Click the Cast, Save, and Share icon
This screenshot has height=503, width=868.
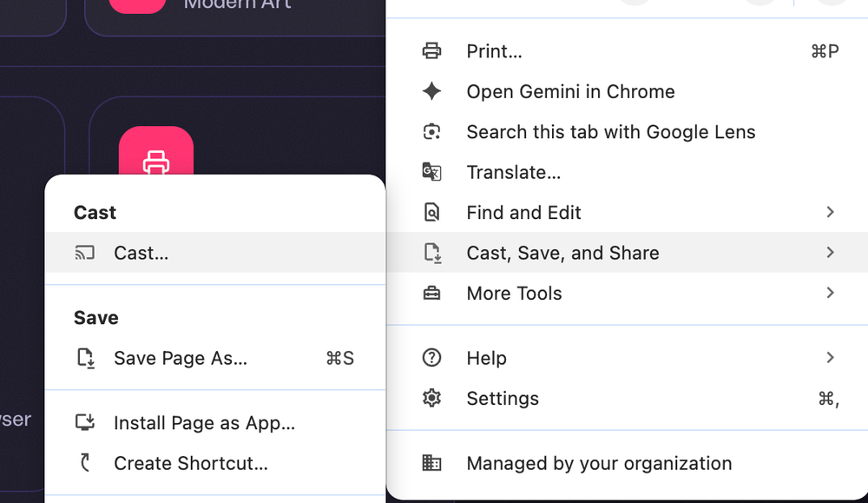tap(432, 253)
